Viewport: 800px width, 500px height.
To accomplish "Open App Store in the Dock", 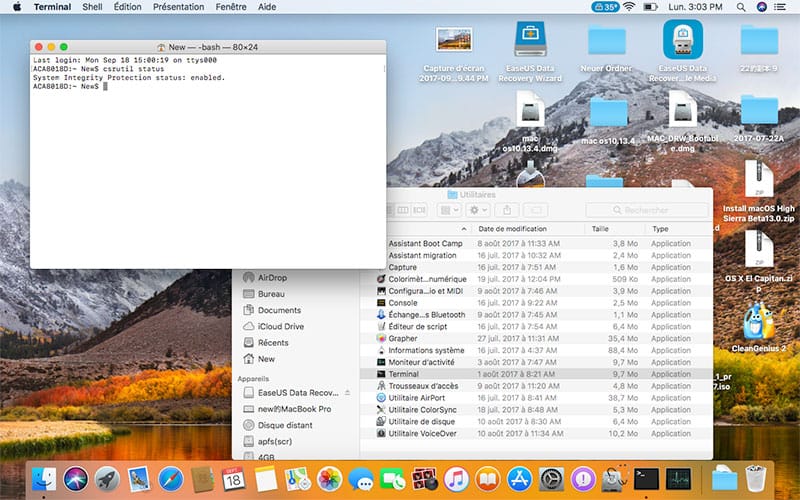I will click(519, 480).
